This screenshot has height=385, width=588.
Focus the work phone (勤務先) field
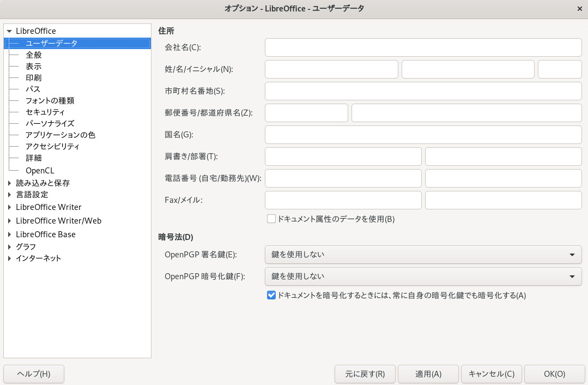pos(503,178)
